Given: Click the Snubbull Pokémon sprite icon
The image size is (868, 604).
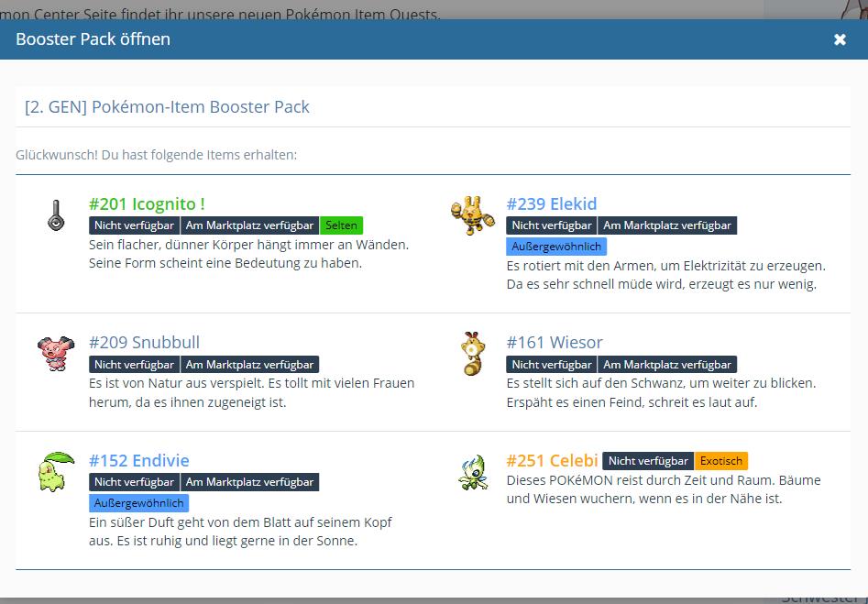Looking at the screenshot, I should (54, 353).
